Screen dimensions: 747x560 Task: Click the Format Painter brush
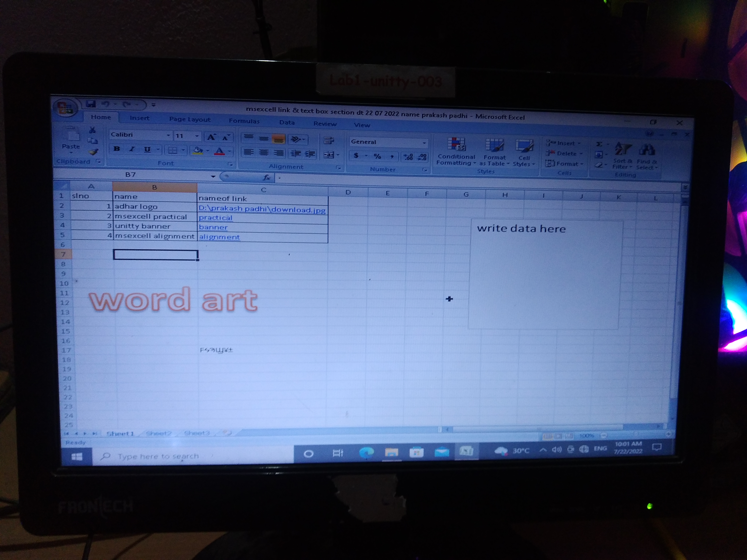pyautogui.click(x=93, y=152)
